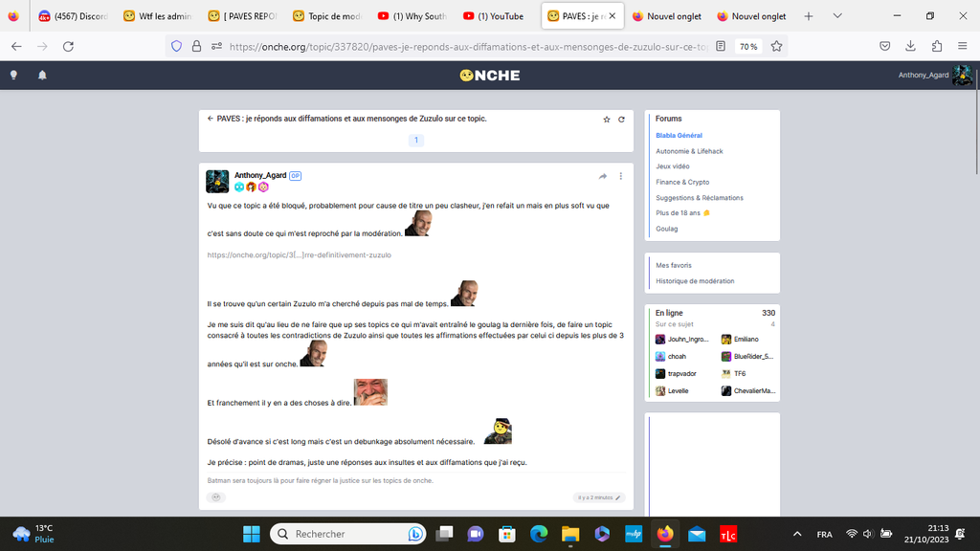Toggle the lightbulb theme icon in header
This screenshot has width=980, height=551.
[13, 75]
